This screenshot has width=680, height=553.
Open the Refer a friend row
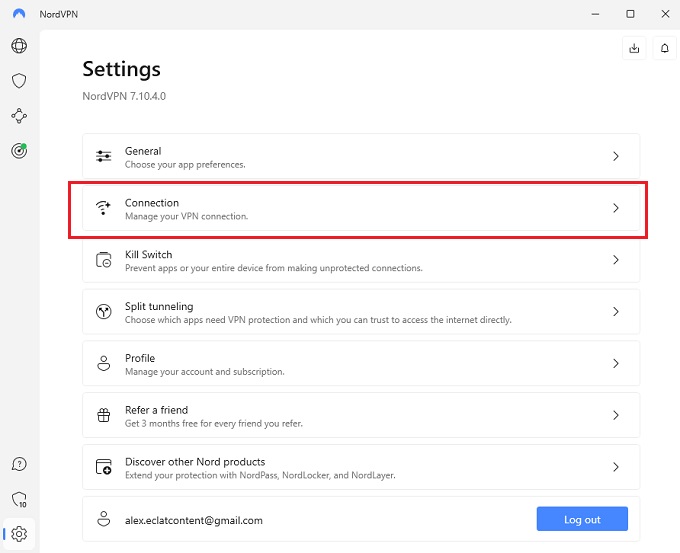point(360,416)
